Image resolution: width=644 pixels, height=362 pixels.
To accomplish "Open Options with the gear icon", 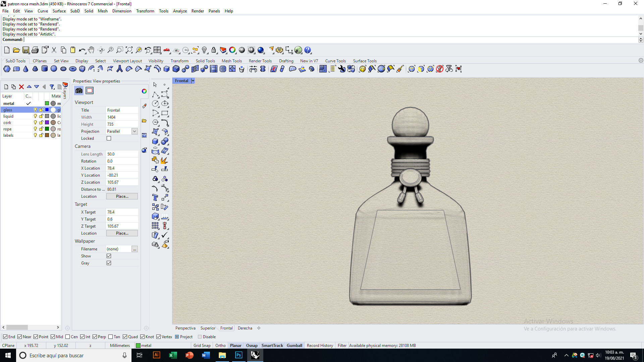I will pyautogui.click(x=279, y=50).
